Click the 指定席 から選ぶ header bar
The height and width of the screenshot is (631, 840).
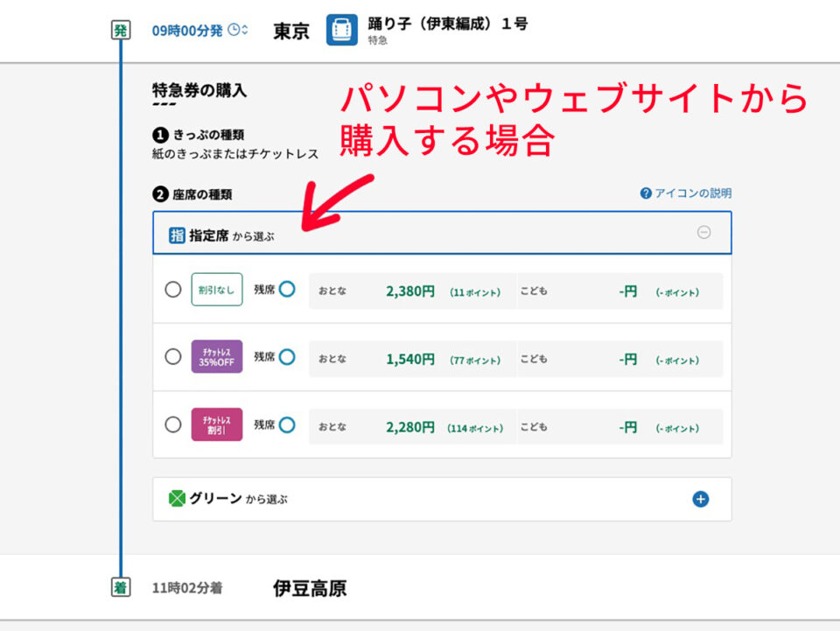[442, 233]
